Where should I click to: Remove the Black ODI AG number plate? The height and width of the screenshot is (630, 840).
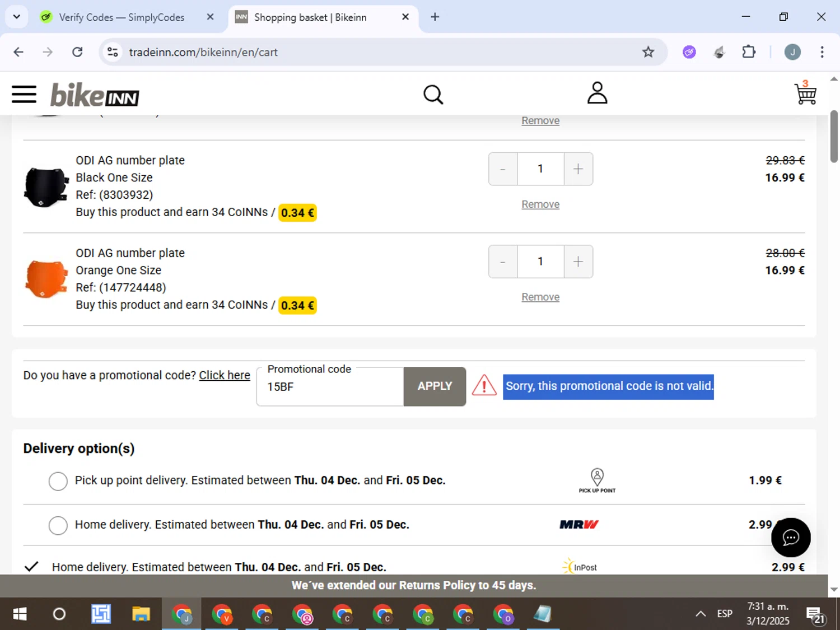pyautogui.click(x=540, y=204)
